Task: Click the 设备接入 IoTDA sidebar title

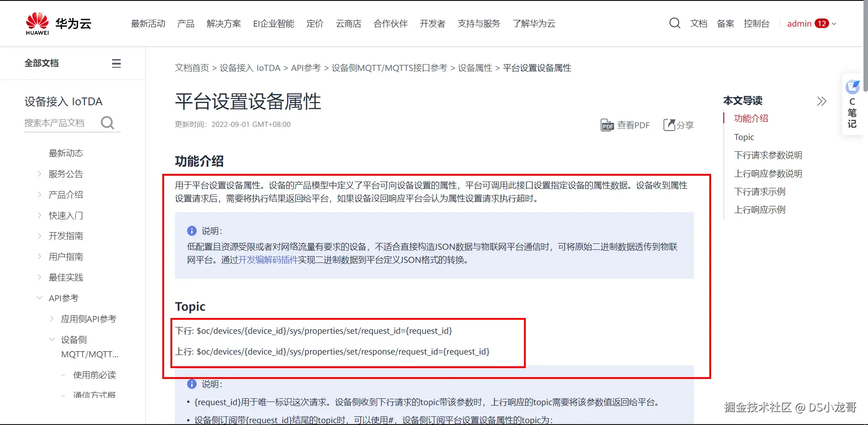Action: coord(63,102)
